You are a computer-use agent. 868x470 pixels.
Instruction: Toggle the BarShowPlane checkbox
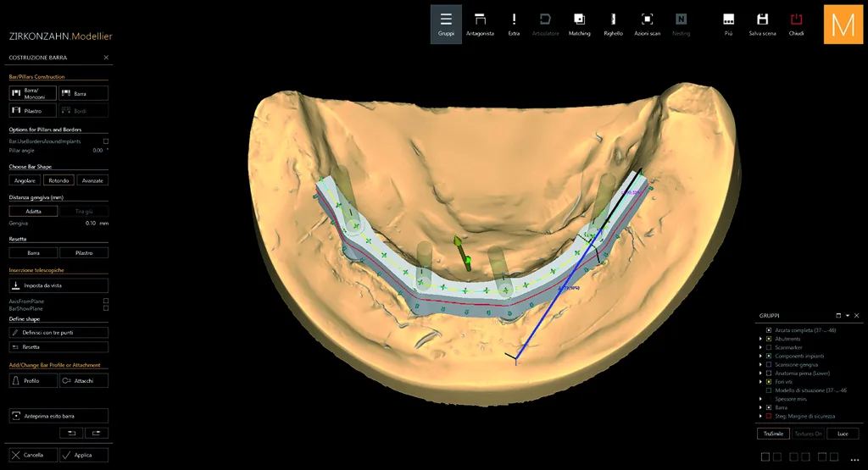(x=106, y=308)
